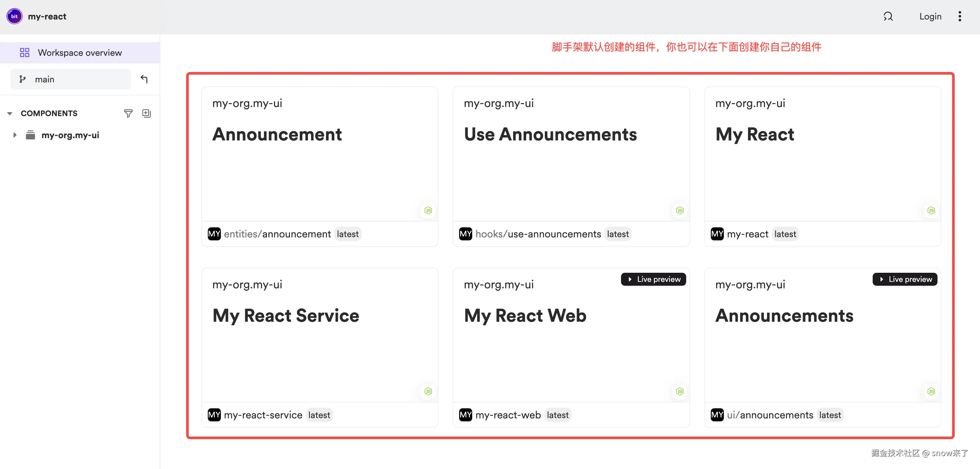This screenshot has width=980, height=469.
Task: Select Workspace overview in sidebar
Action: (x=79, y=53)
